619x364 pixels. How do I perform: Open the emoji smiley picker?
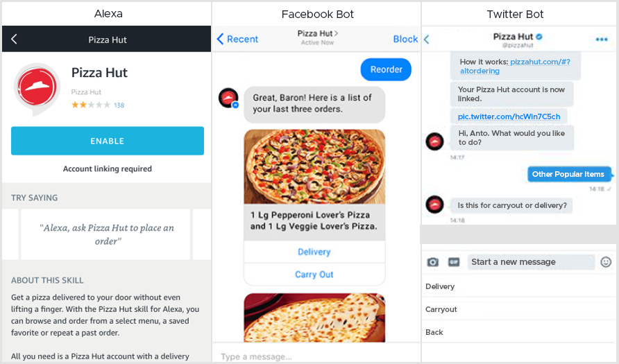[x=606, y=262]
